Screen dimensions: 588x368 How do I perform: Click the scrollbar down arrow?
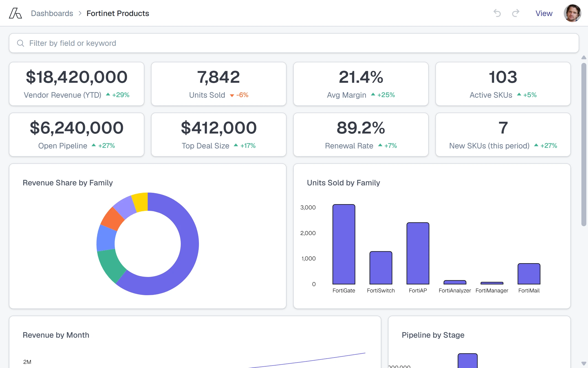pos(584,363)
